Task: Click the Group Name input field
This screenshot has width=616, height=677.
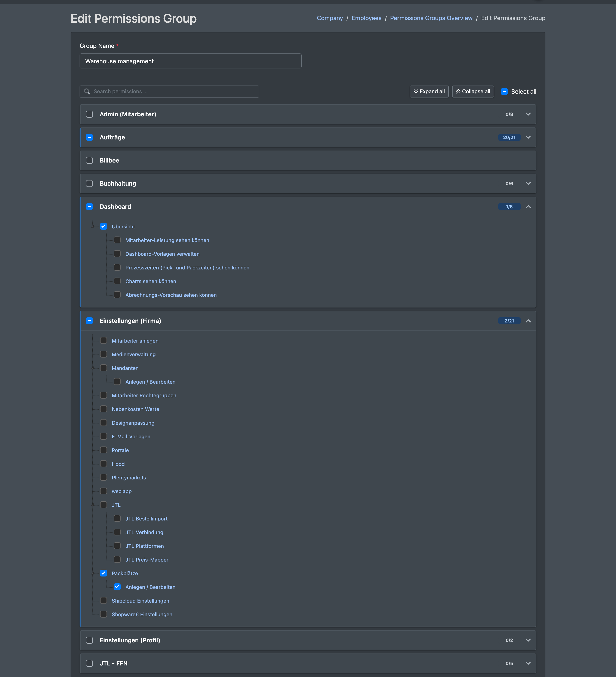Action: coord(190,61)
